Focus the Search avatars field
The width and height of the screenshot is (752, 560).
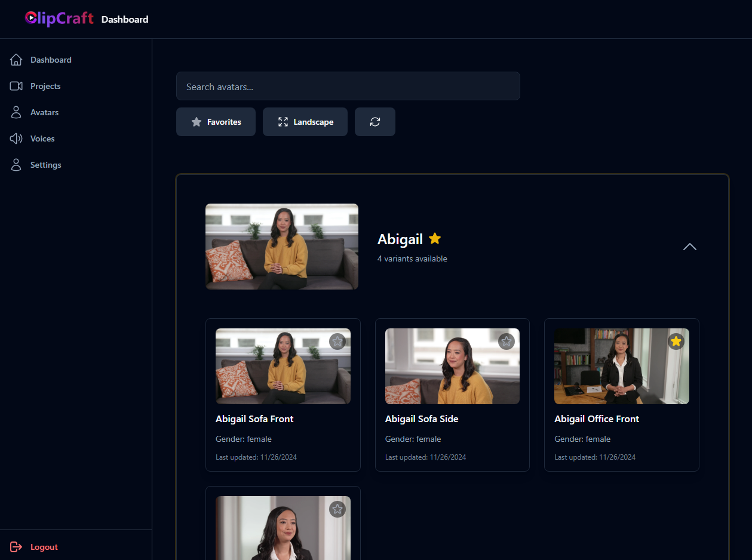tap(348, 87)
